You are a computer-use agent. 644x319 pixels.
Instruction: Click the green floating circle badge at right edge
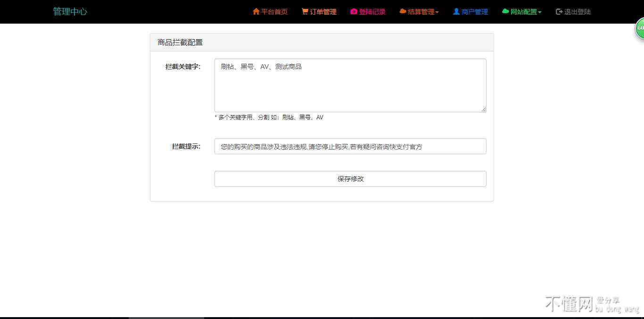click(640, 28)
